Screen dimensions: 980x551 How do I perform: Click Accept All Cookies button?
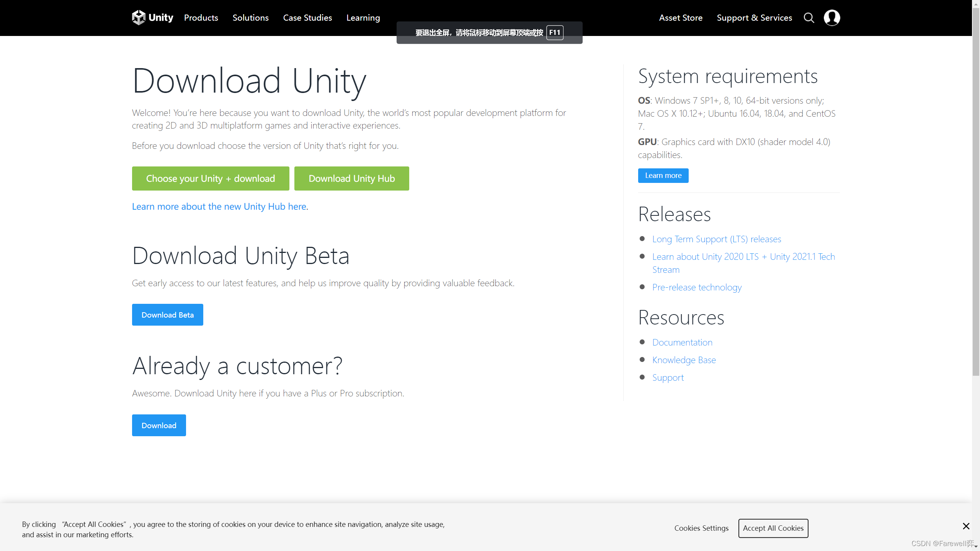[773, 528]
